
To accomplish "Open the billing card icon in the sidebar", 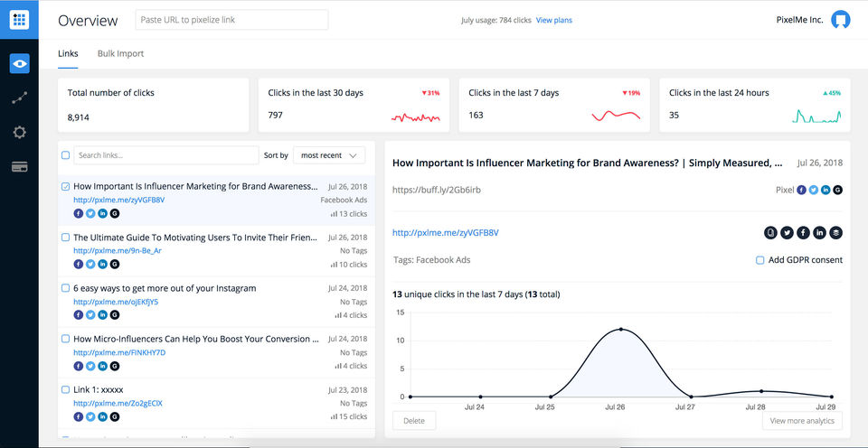I will (19, 166).
